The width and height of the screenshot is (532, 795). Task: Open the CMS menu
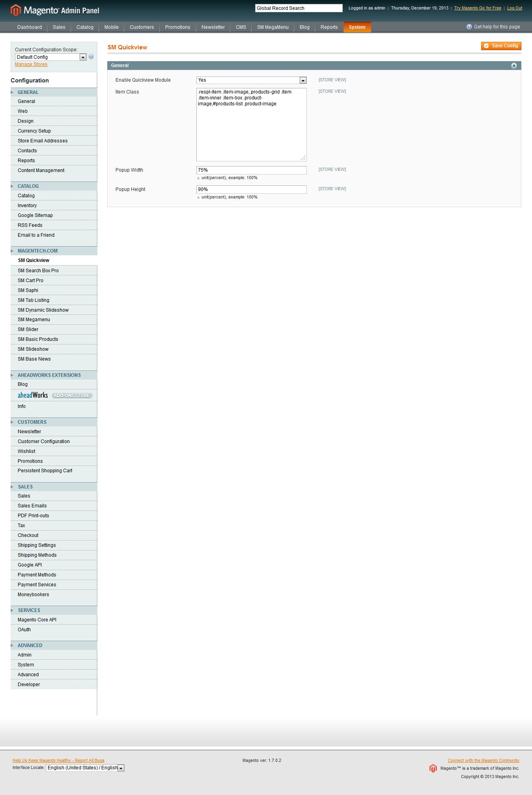241,27
